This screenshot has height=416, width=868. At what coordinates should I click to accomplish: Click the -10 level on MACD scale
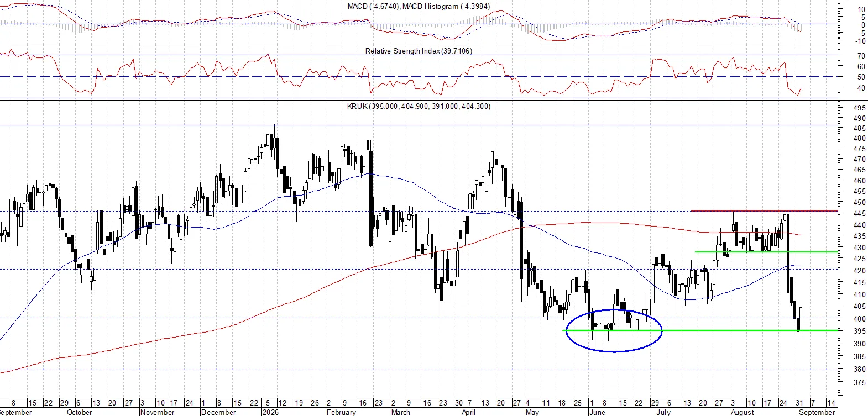[x=860, y=41]
